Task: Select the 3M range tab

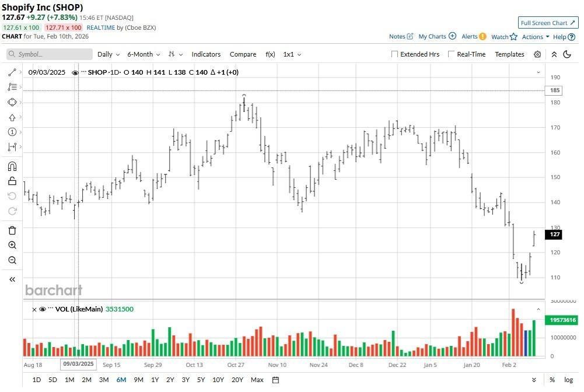Action: click(x=104, y=380)
